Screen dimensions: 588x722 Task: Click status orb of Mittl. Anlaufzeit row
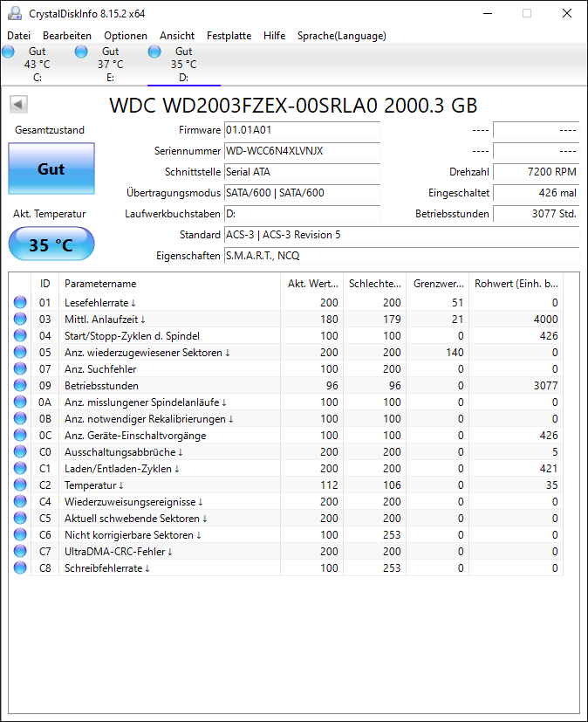(20, 319)
